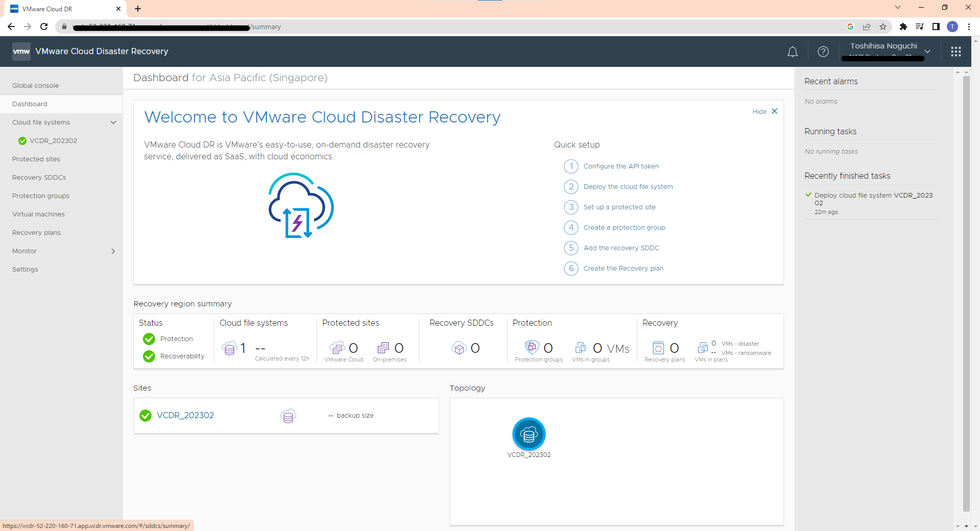Click Configure the API token link
The width and height of the screenshot is (980, 531).
621,166
